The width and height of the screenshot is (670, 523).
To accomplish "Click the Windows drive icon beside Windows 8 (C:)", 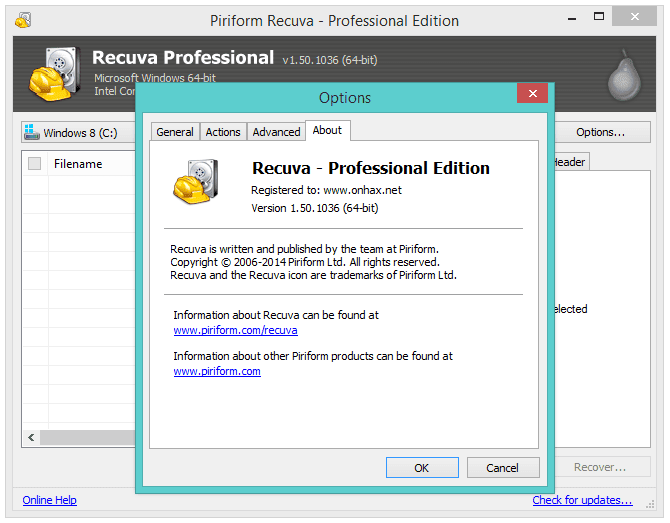I will pos(32,132).
